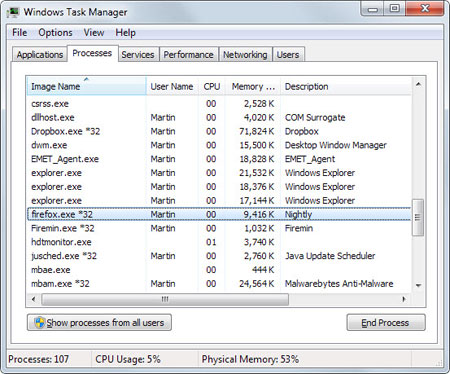Click the COM Surrogate description

(x=315, y=117)
